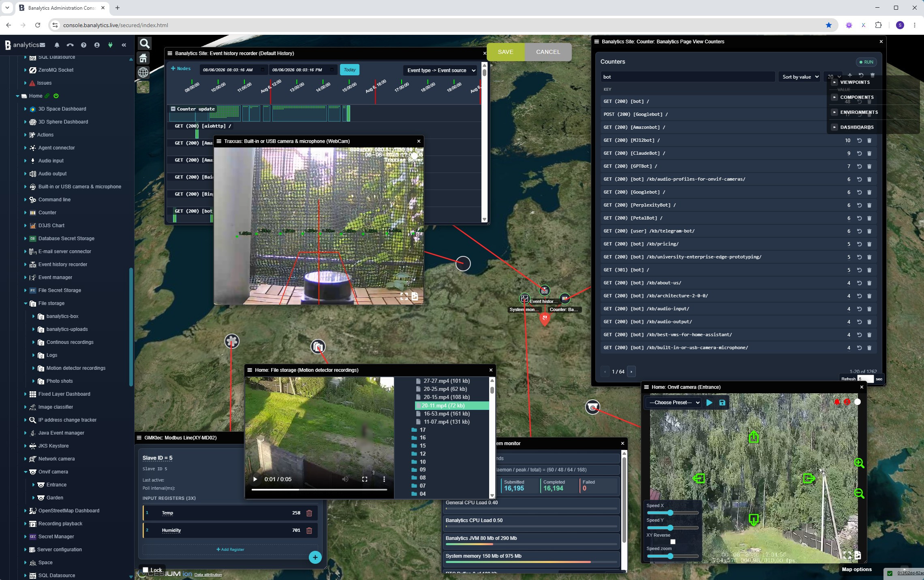The height and width of the screenshot is (580, 924).
Task: Click the map home view button
Action: tap(143, 58)
